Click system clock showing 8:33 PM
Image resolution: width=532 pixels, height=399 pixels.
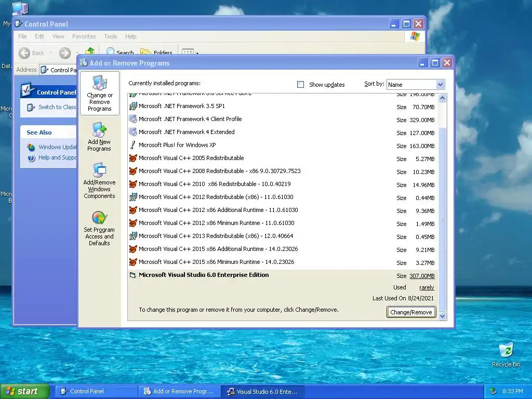[x=512, y=391]
